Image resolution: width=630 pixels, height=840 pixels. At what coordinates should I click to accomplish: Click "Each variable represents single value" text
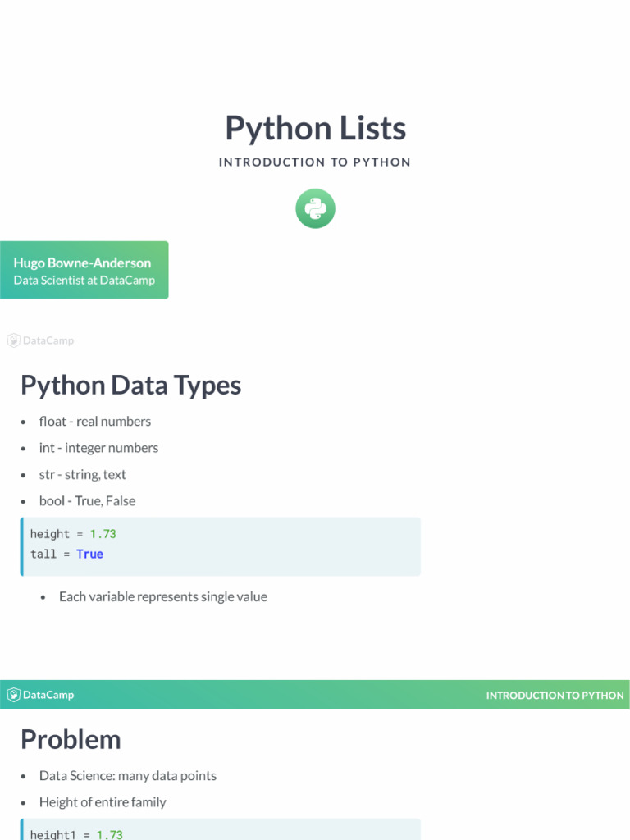click(x=162, y=596)
